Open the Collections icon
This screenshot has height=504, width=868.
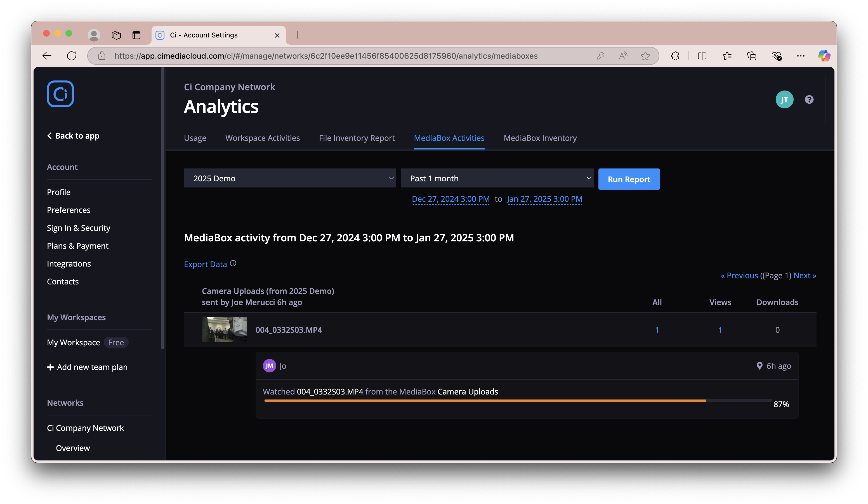pos(752,56)
